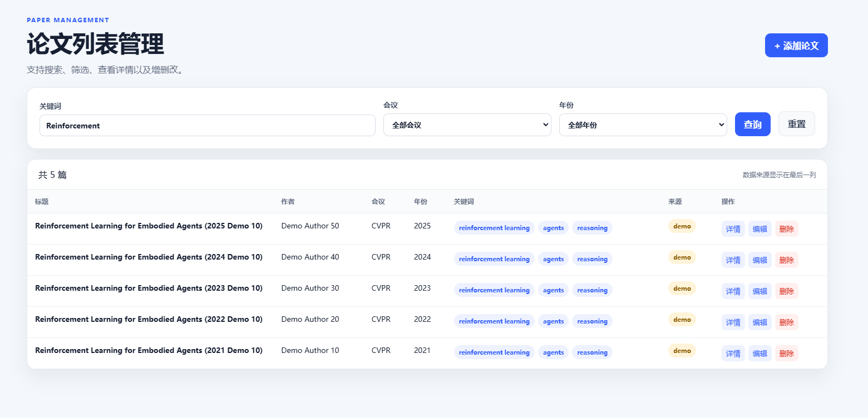Focus the 关键词 search input field
The image size is (868, 418).
[208, 126]
